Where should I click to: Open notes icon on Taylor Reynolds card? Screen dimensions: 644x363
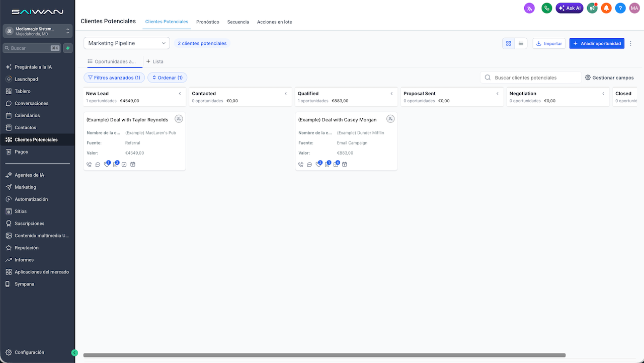115,164
